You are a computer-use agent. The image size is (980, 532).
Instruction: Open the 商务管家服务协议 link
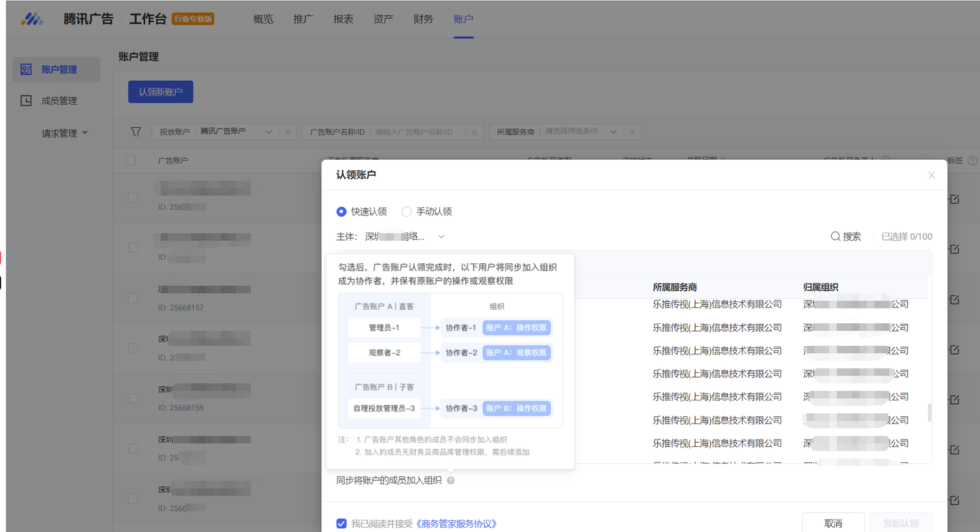point(456,523)
